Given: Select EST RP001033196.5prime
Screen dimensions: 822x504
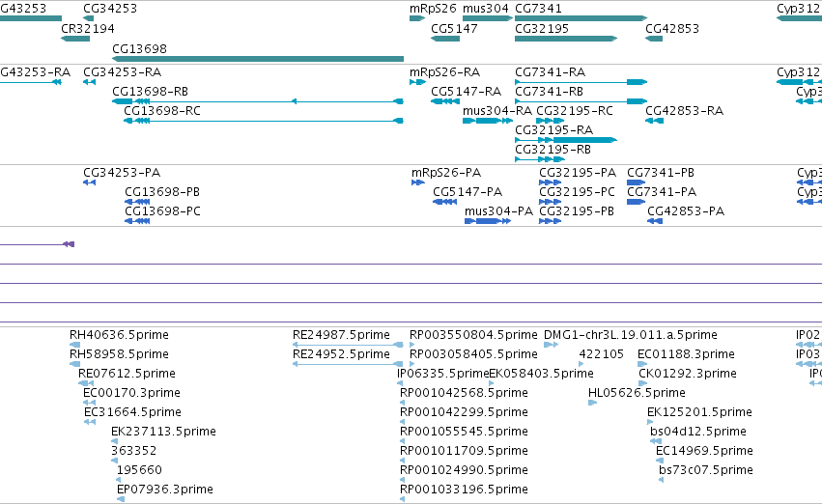Looking at the screenshot, I should 464,490.
